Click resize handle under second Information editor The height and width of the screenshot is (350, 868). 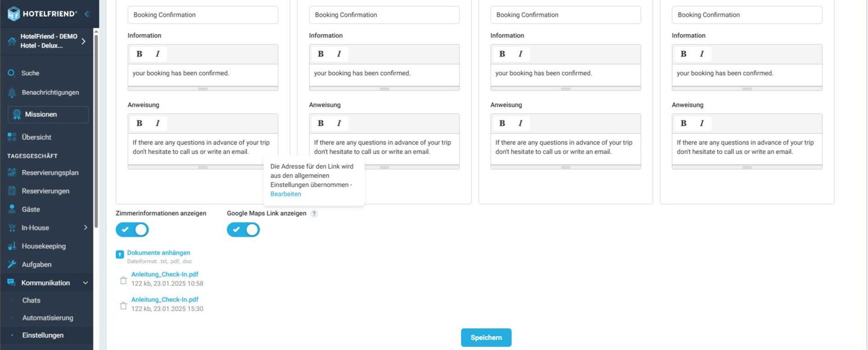pyautogui.click(x=385, y=89)
